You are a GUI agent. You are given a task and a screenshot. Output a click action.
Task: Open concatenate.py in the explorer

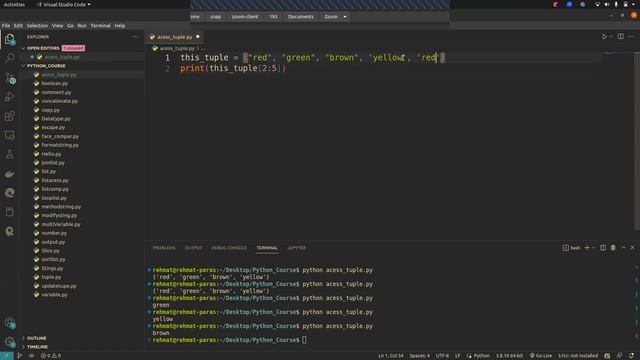(x=60, y=101)
